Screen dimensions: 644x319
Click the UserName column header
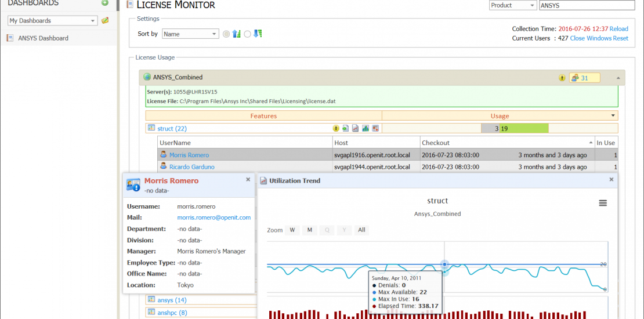[245, 143]
